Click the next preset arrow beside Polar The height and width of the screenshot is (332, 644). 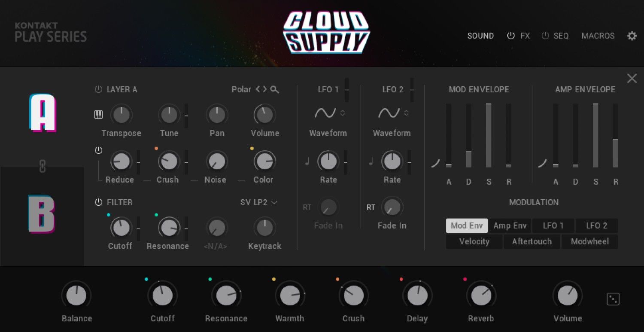(266, 89)
